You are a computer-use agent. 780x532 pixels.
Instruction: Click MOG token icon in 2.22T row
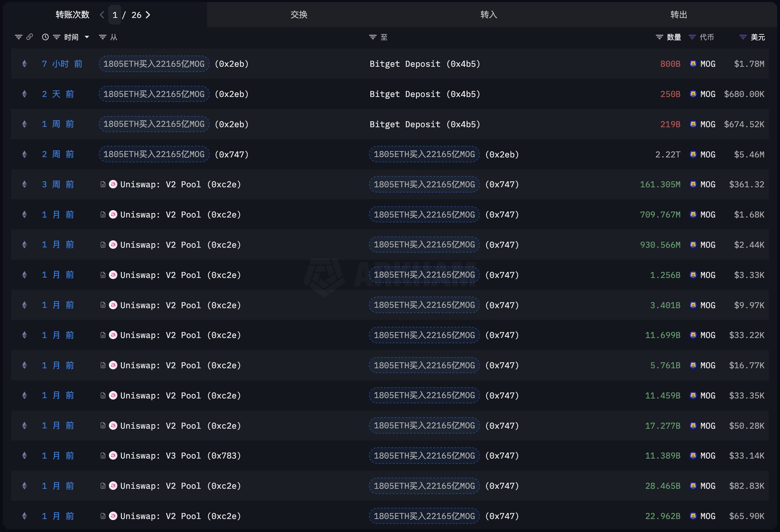coord(693,154)
